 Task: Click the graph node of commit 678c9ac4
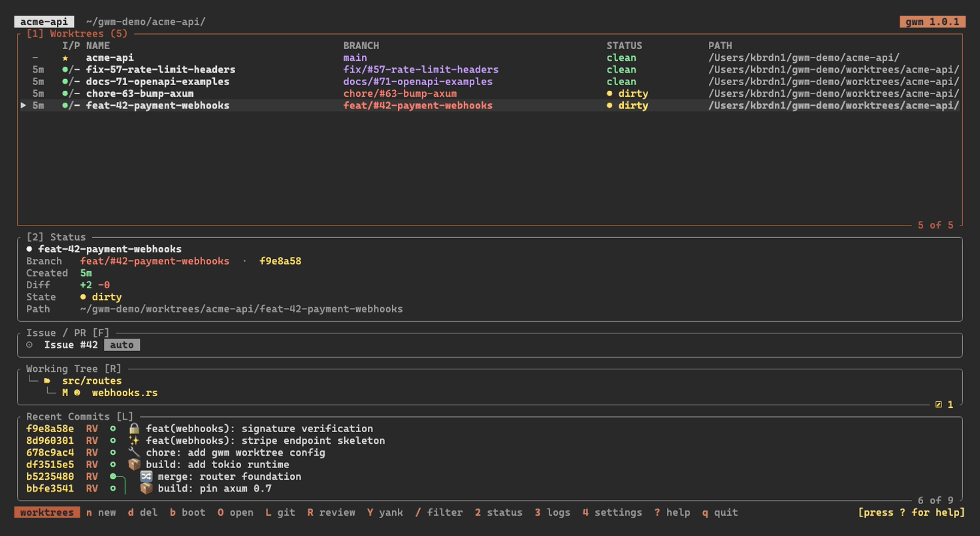[x=113, y=452]
